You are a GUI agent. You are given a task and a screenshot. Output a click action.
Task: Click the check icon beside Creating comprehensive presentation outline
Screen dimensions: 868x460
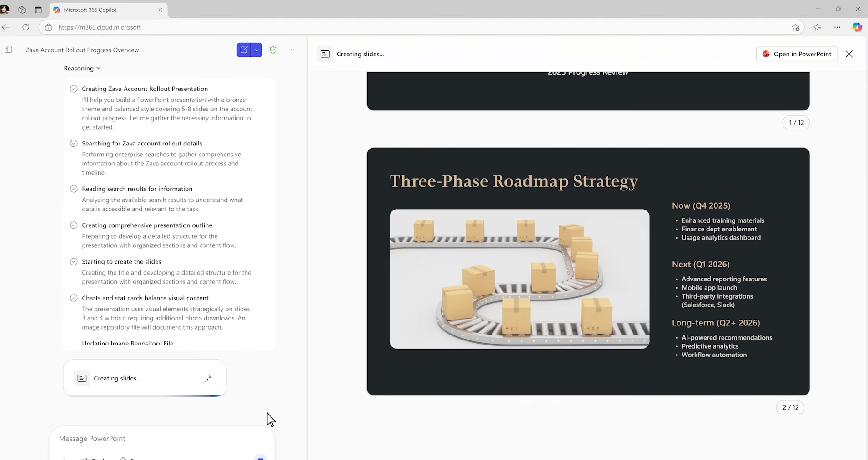74,225
